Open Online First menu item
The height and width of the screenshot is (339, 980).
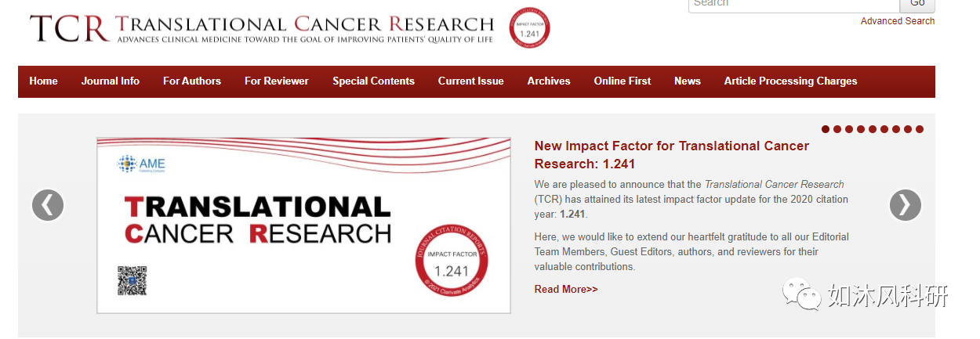[622, 81]
